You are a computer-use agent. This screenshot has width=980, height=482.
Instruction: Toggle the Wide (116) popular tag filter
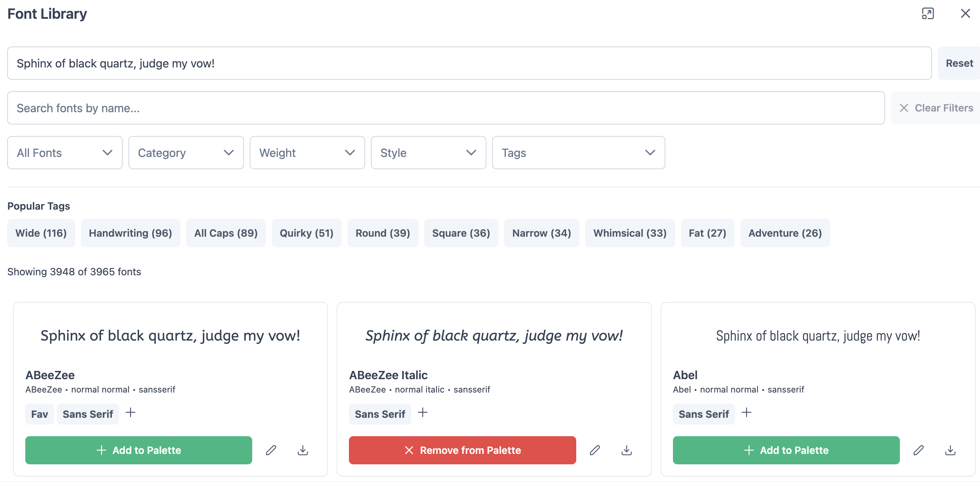click(x=41, y=233)
